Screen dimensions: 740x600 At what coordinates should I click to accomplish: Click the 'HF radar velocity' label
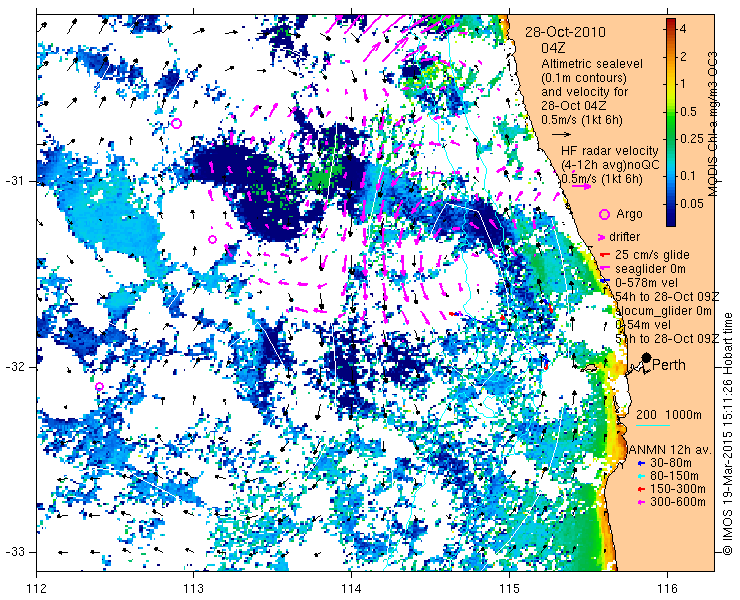pos(610,151)
